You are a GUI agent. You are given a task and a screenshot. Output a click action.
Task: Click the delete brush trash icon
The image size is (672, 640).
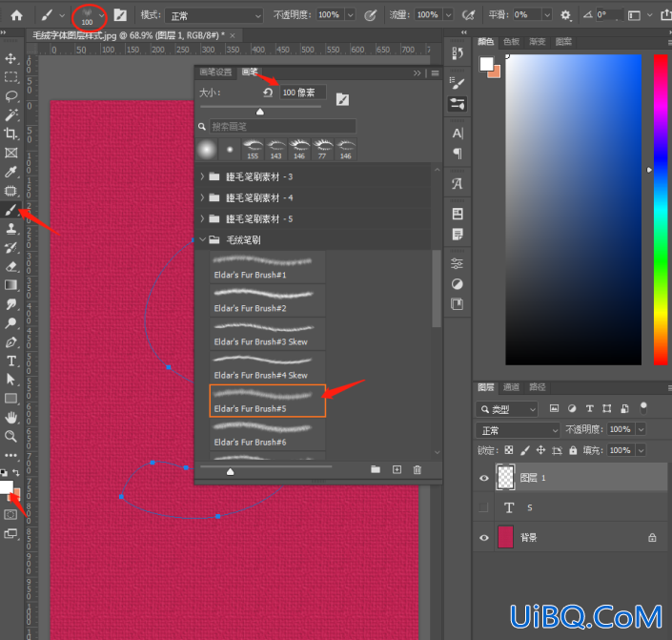pos(417,469)
